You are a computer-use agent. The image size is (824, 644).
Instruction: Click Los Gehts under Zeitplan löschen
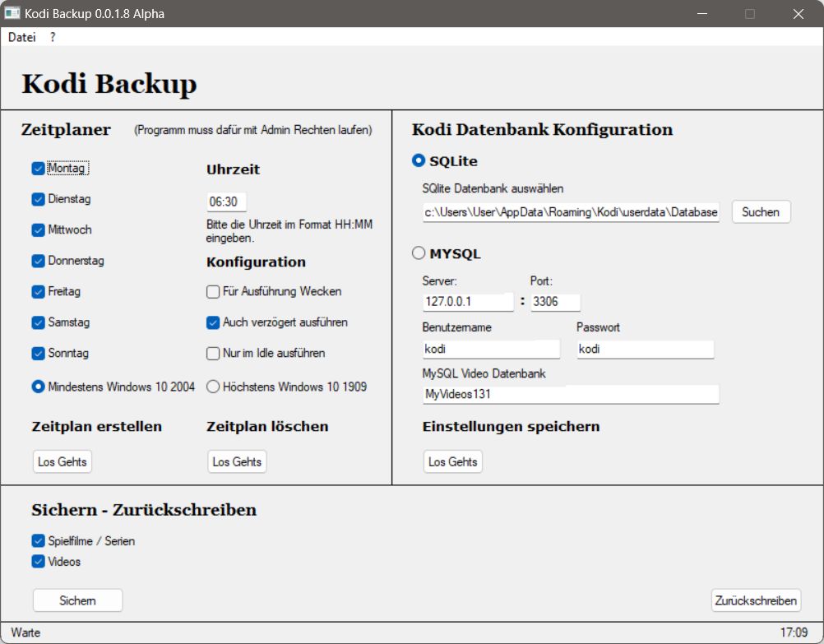tap(237, 461)
